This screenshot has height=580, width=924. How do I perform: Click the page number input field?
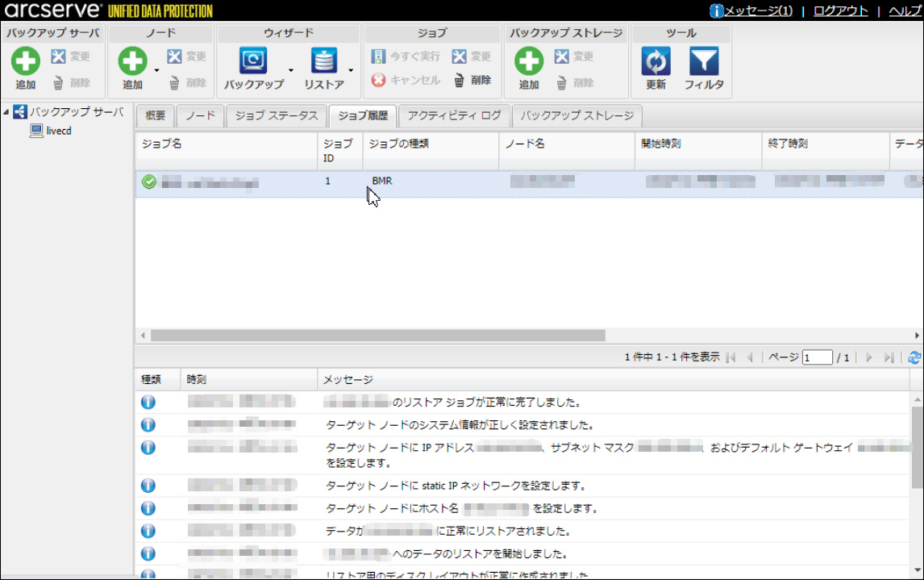click(x=817, y=357)
